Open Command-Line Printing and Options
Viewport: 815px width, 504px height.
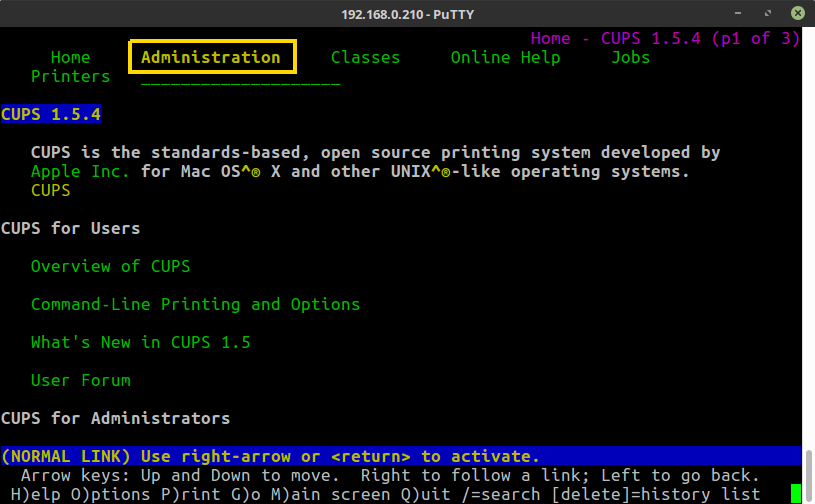click(195, 304)
